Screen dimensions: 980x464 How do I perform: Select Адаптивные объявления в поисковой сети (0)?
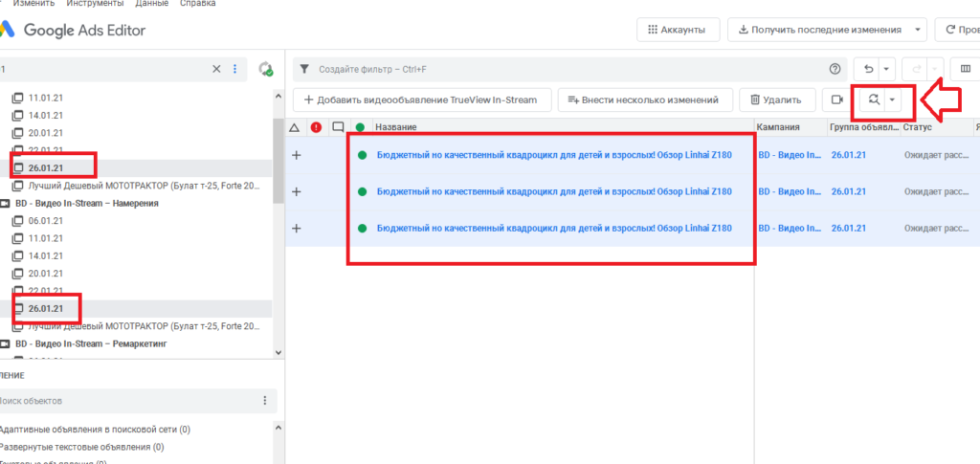coord(95,430)
